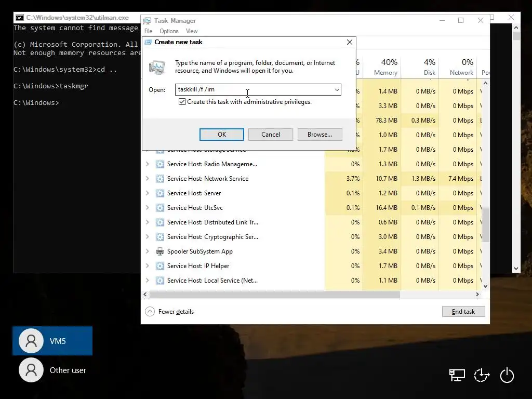The height and width of the screenshot is (399, 532).
Task: Select the VM5 user account
Action: [x=52, y=341]
